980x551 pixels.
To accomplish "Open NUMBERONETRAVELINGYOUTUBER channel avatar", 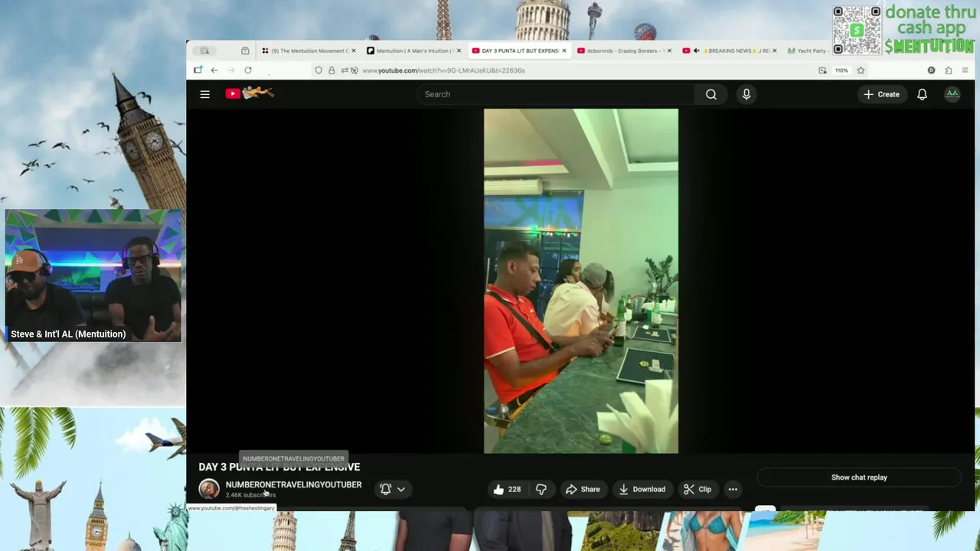I will click(209, 489).
